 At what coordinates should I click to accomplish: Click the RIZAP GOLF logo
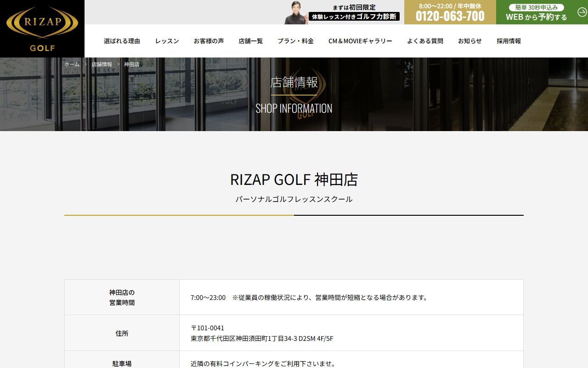tap(42, 29)
